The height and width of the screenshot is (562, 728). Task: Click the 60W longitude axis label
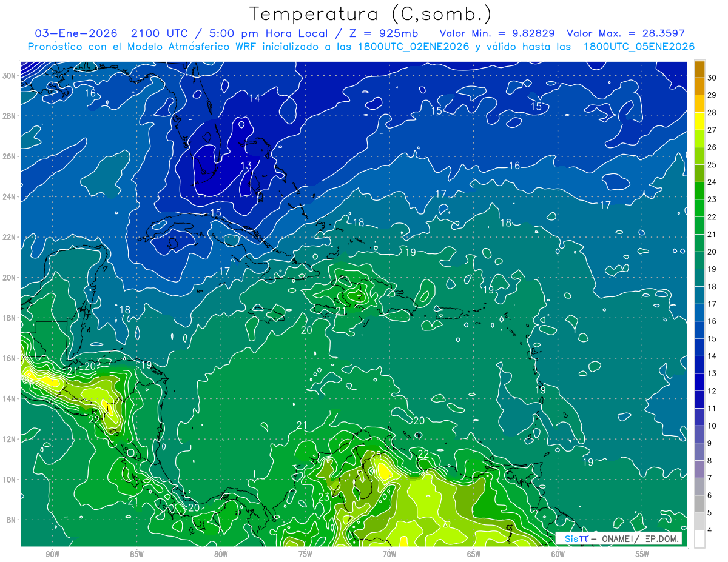coord(558,554)
